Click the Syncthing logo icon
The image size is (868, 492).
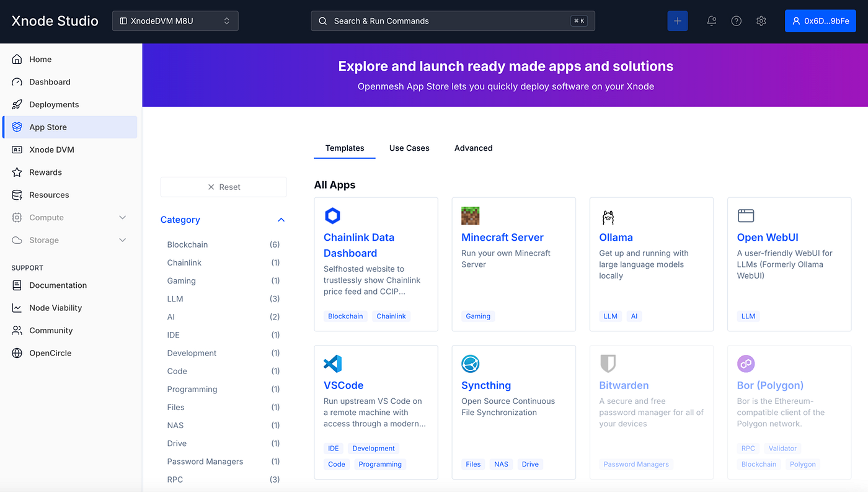point(471,364)
